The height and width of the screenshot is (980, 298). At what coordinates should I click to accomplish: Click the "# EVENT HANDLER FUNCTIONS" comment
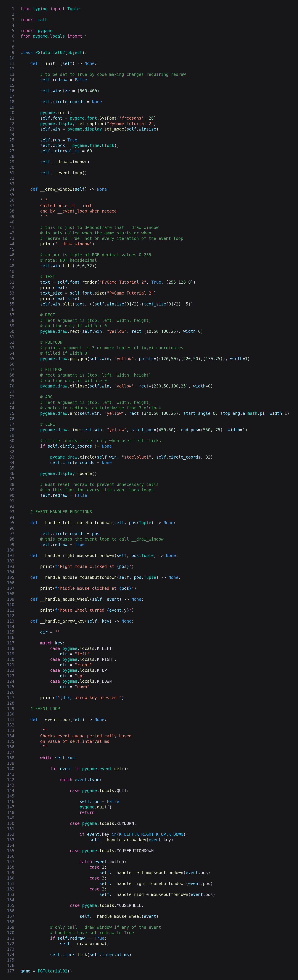61,512
